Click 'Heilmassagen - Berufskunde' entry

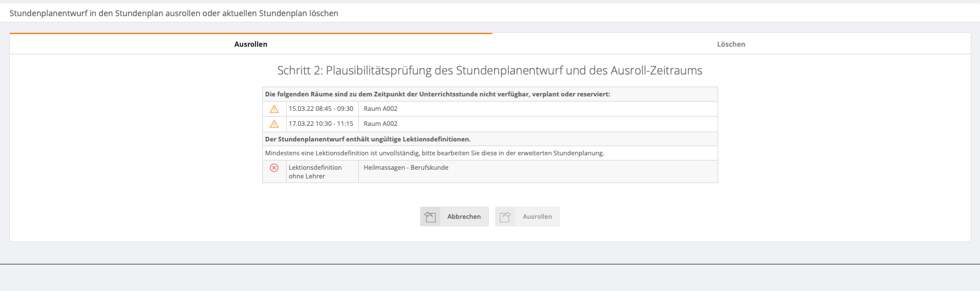[406, 167]
